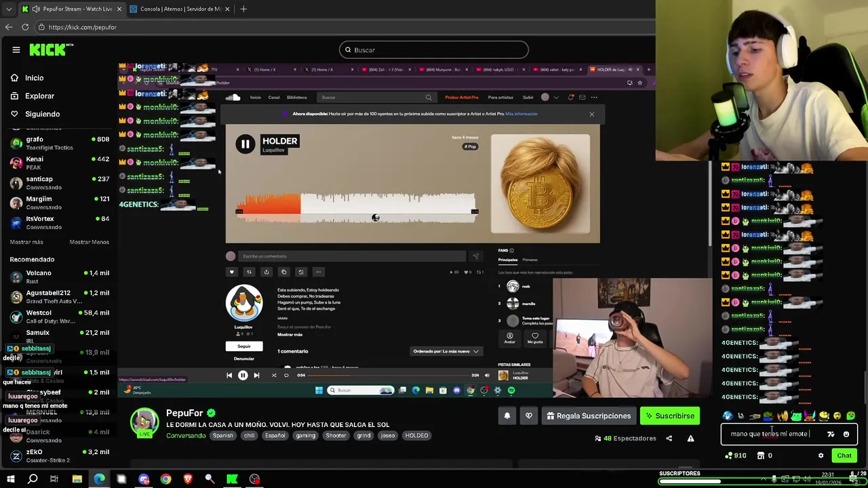Click the Spanish stream tag
This screenshot has width=868, height=488.
222,436
